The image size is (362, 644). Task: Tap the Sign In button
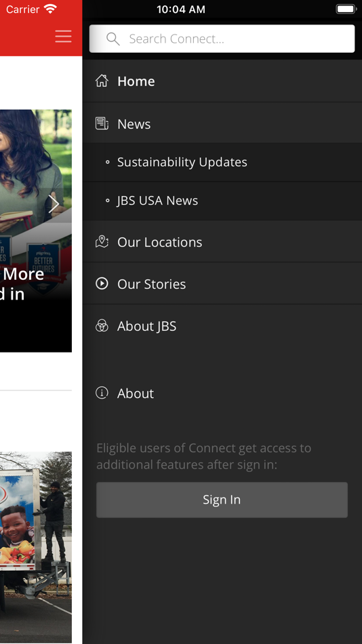coord(222,500)
